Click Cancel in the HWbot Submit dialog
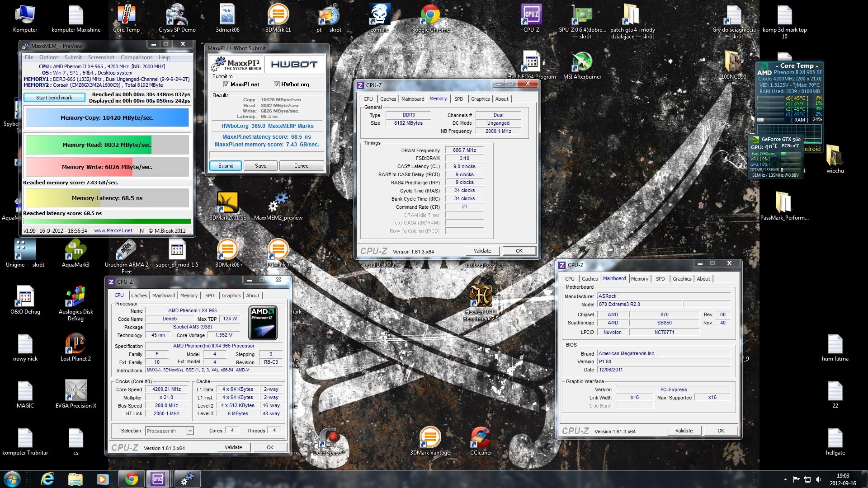The image size is (868, 488). click(302, 166)
